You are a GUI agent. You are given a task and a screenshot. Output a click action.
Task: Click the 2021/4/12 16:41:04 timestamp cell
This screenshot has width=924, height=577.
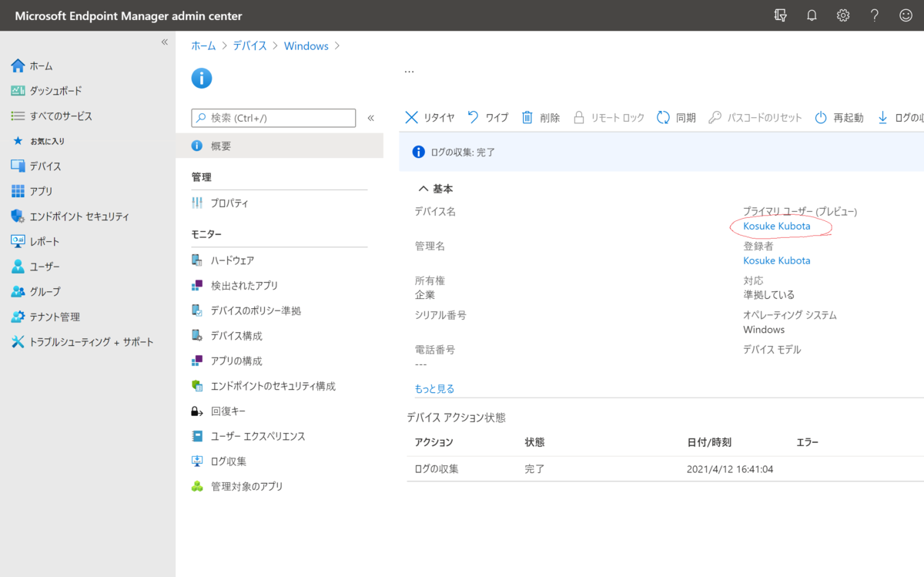(730, 469)
